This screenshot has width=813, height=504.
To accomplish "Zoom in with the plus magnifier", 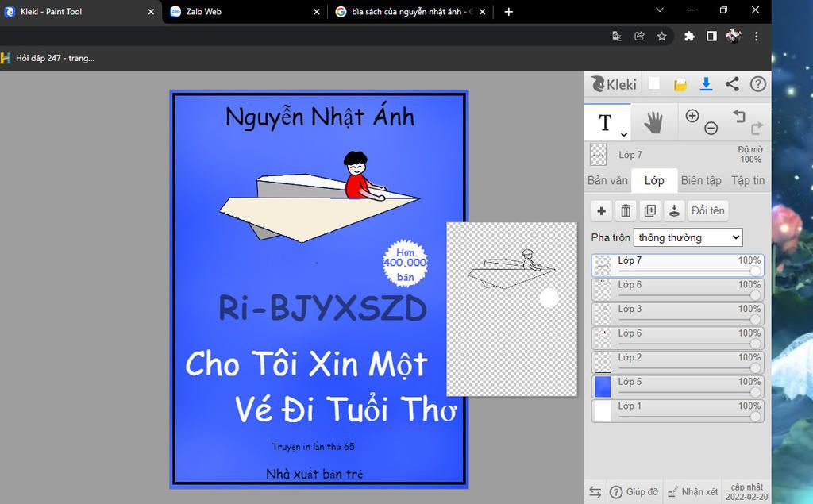I will pyautogui.click(x=692, y=116).
